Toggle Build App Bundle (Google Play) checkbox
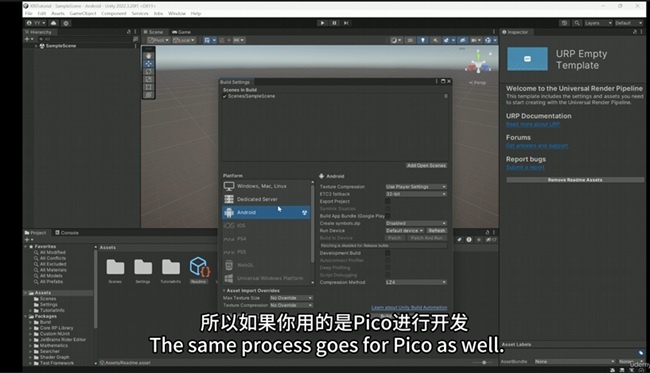 [x=388, y=216]
